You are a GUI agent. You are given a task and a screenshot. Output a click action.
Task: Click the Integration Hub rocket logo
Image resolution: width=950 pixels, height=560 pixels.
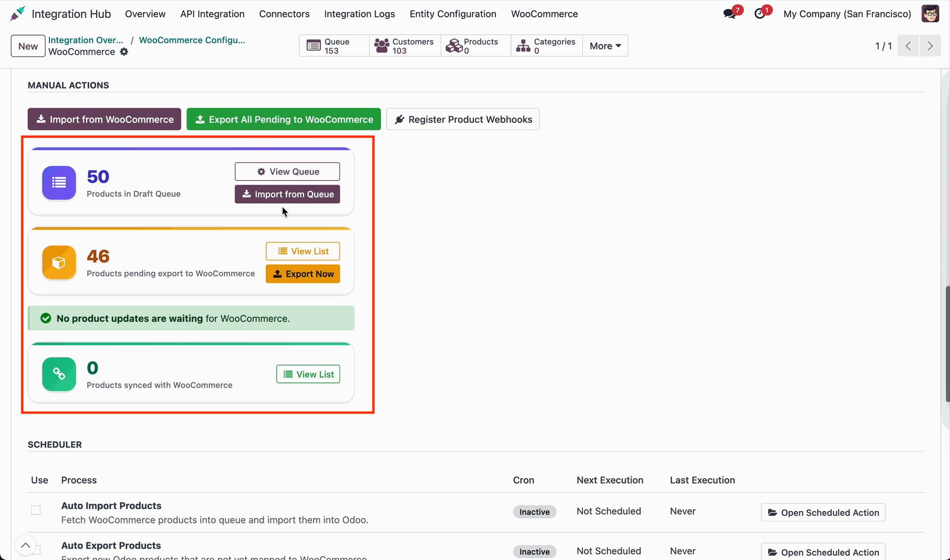coord(17,14)
